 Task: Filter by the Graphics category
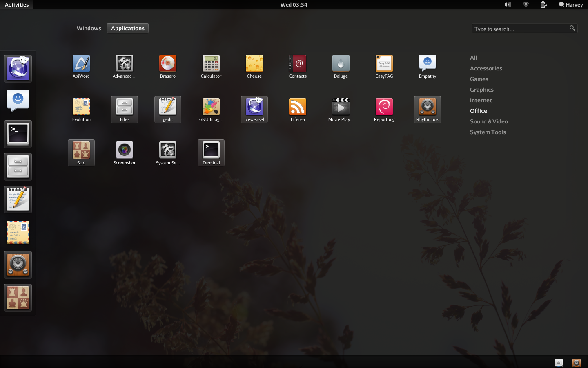(482, 90)
